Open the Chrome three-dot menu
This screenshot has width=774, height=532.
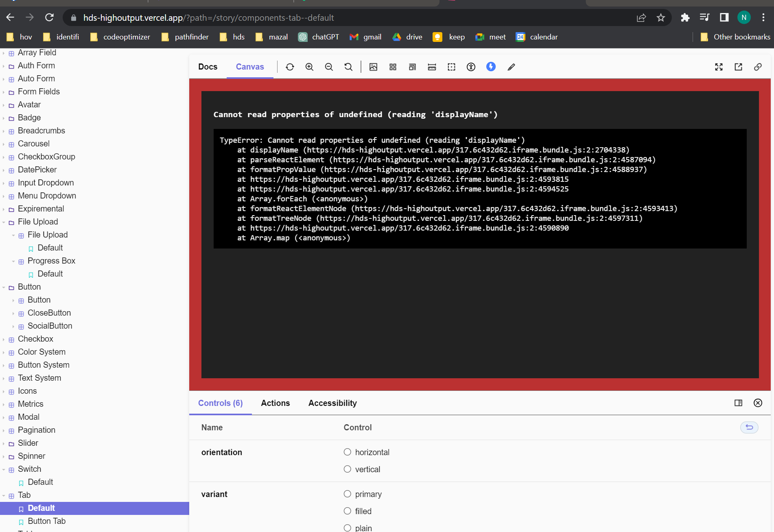pos(763,17)
